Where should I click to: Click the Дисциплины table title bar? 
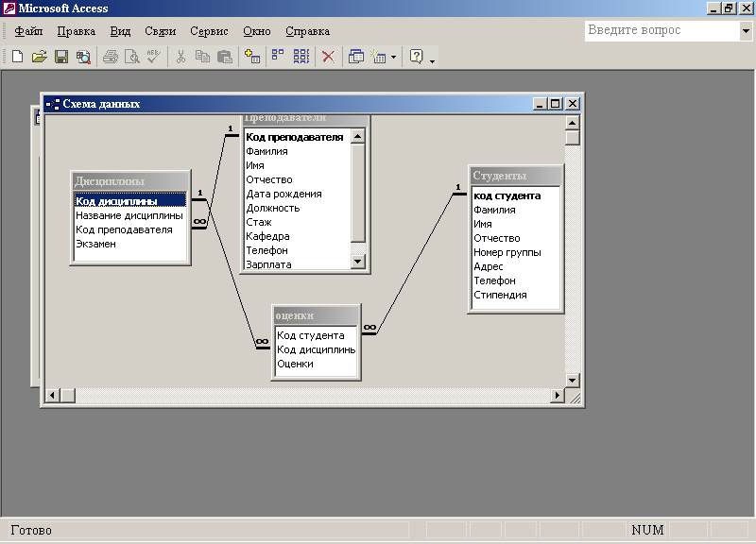click(130, 181)
